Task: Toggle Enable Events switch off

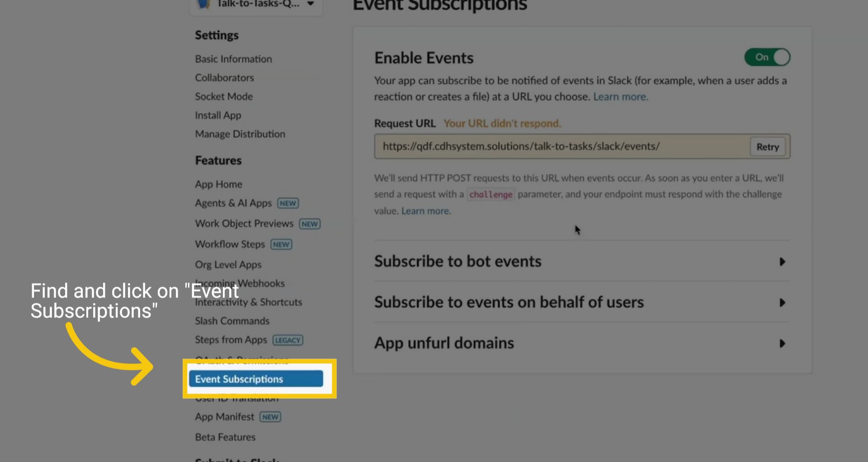Action: (767, 57)
